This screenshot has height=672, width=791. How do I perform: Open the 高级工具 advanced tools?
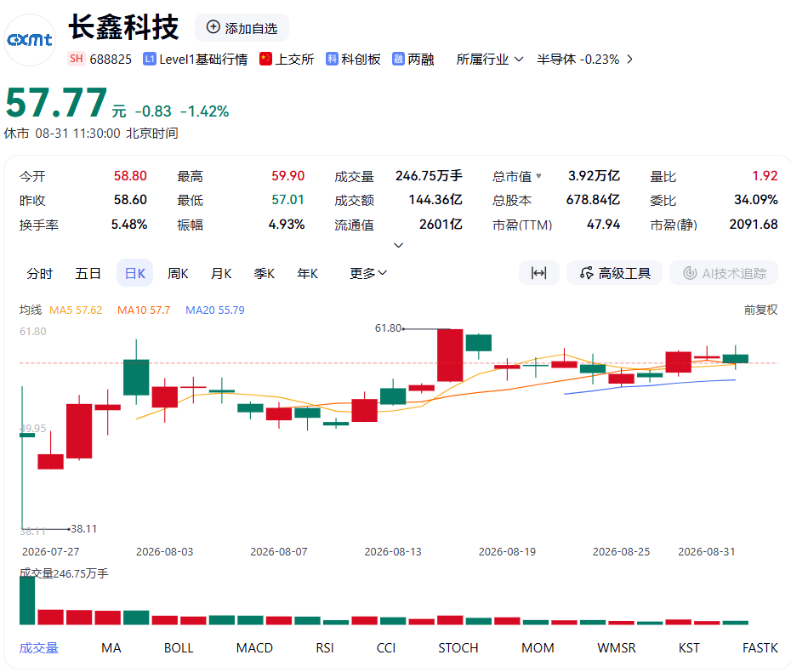[x=614, y=273]
